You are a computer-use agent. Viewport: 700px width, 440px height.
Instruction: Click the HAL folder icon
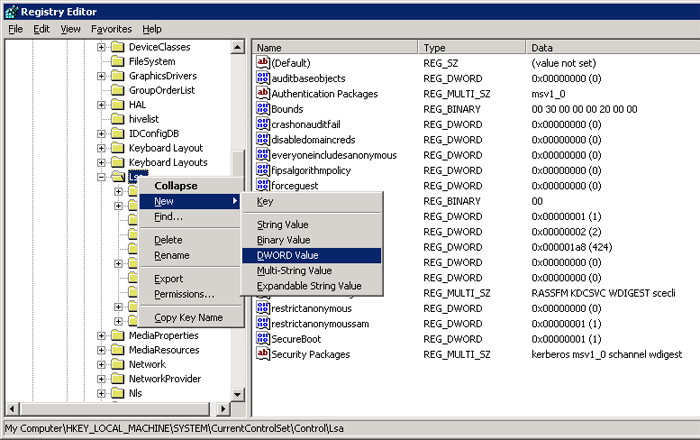tap(117, 104)
